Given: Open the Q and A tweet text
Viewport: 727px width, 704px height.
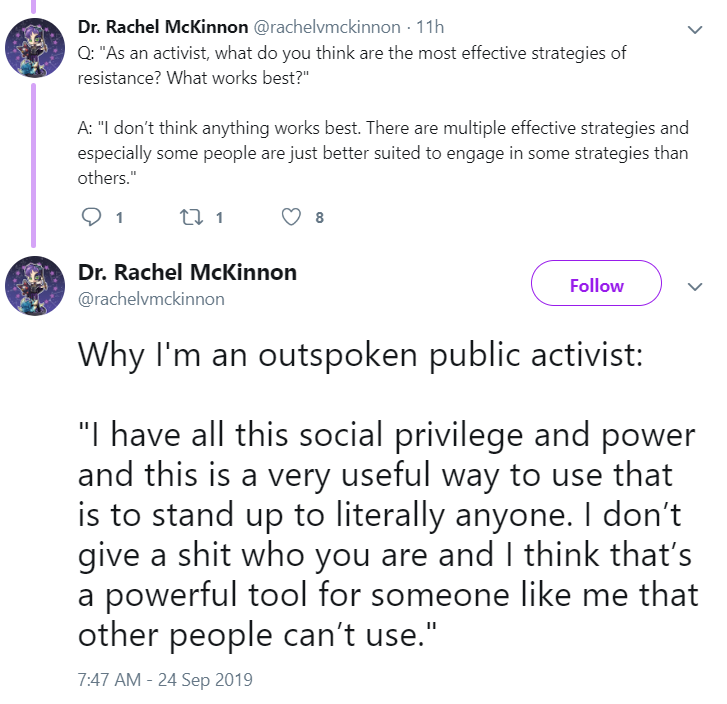Looking at the screenshot, I should pyautogui.click(x=383, y=115).
